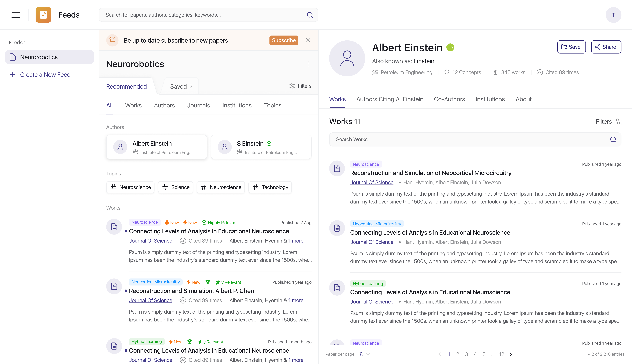
Task: Dismiss the subscribe banner
Action: [x=308, y=40]
